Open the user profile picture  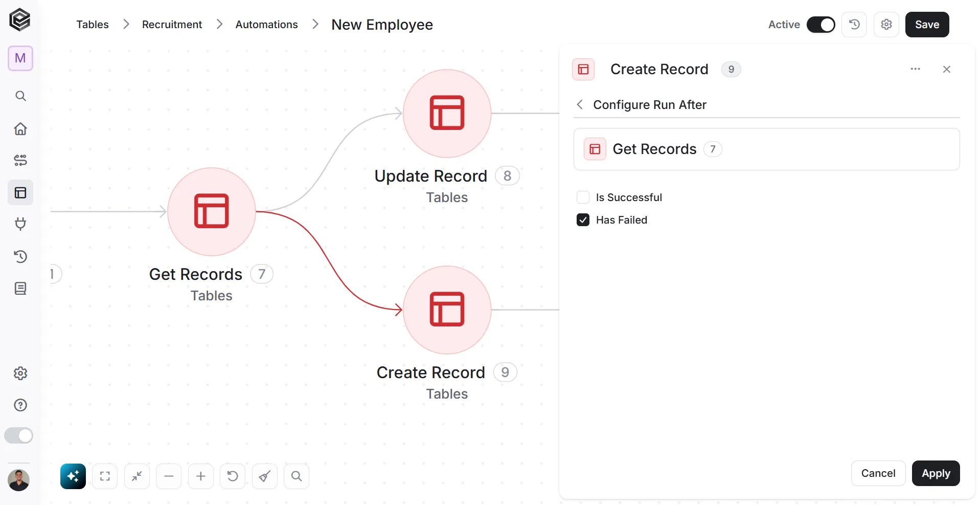(19, 480)
